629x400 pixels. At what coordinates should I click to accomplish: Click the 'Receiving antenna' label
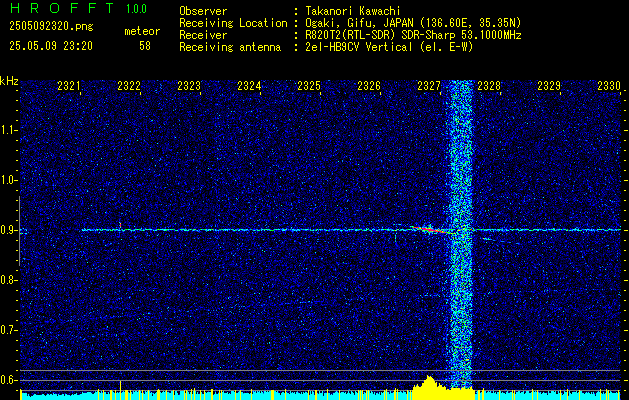coord(230,47)
